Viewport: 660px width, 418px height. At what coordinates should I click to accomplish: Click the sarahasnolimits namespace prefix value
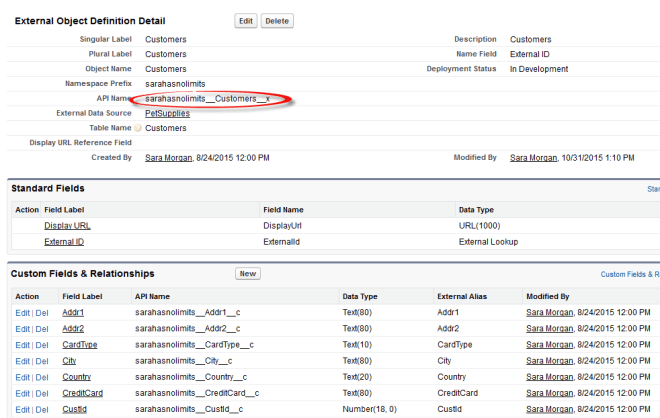175,84
